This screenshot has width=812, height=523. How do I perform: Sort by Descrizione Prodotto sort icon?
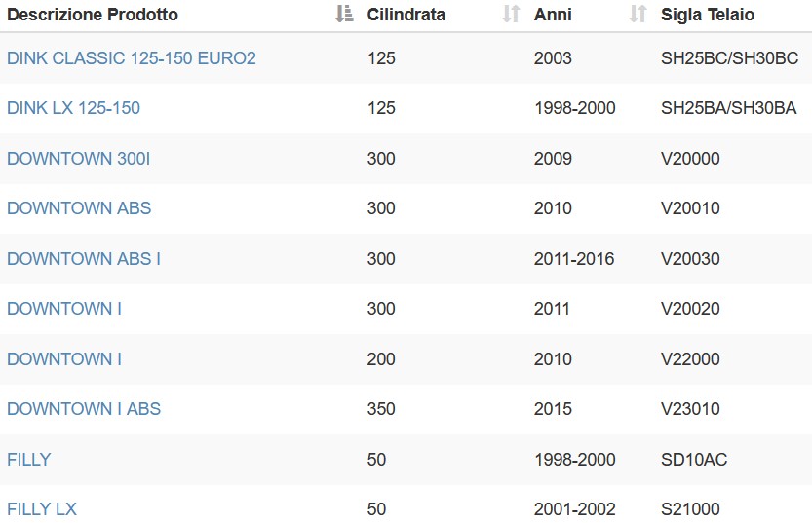[x=344, y=14]
